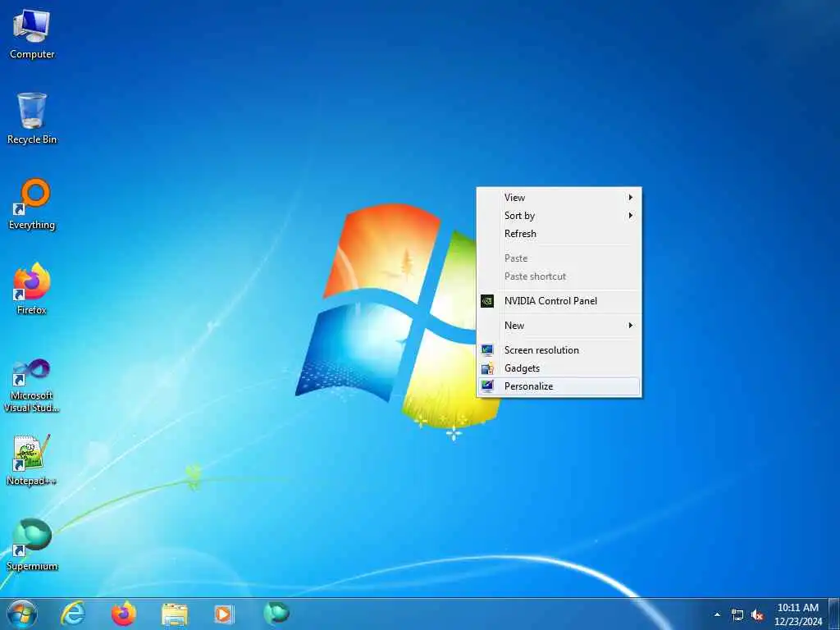Open Windows Media Player from taskbar

tap(224, 614)
